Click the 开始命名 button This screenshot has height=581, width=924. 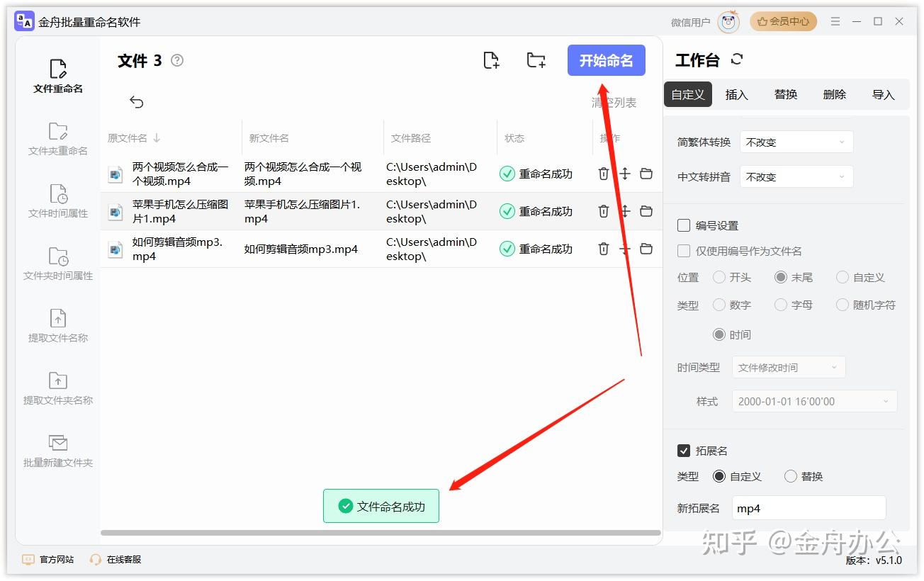coord(607,60)
